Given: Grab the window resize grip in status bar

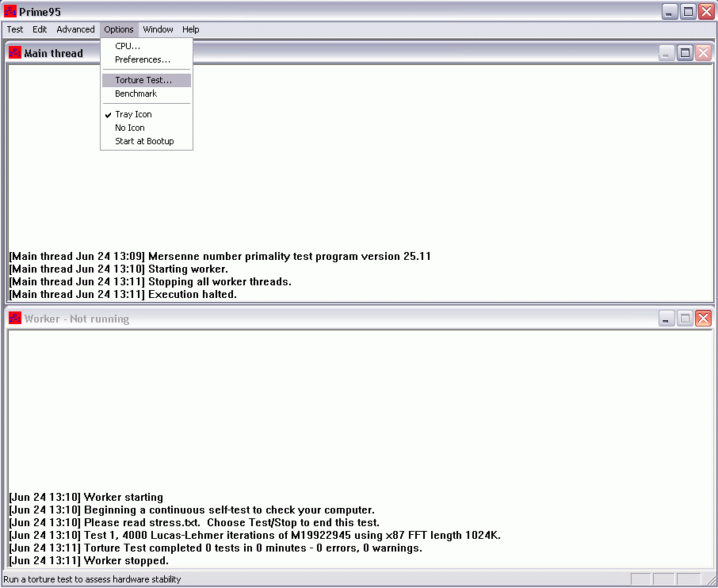Looking at the screenshot, I should [711, 580].
